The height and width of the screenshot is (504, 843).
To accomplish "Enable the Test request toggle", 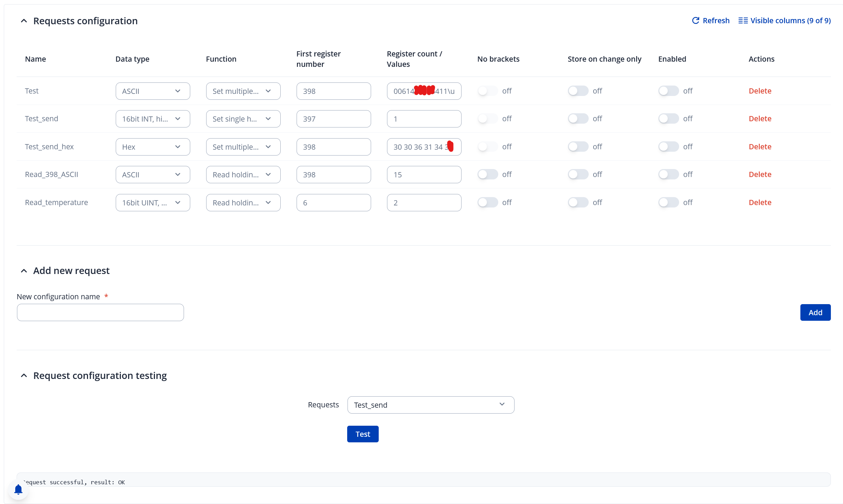I will 668,91.
